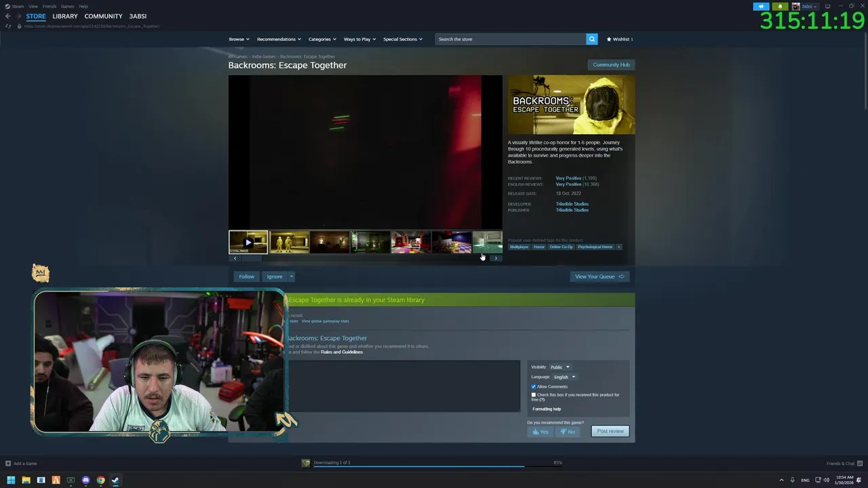Click View Your Queue button
The width and height of the screenshot is (868, 488).
(x=599, y=277)
